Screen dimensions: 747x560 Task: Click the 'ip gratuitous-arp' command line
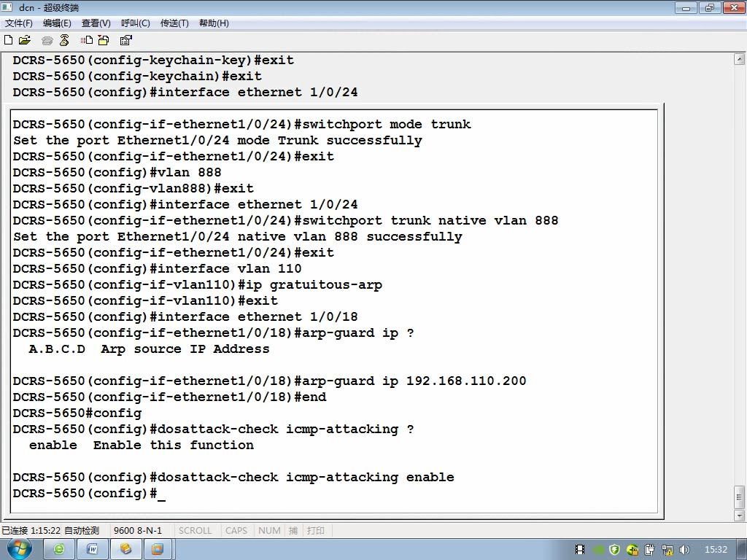pyautogui.click(x=197, y=285)
